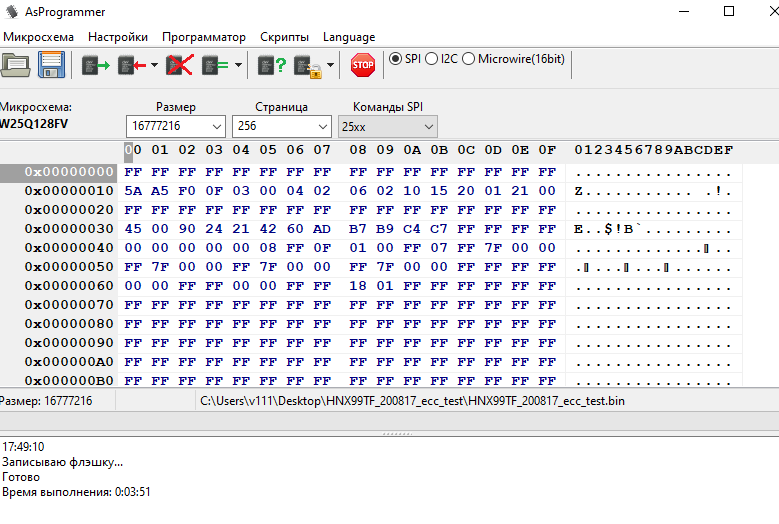Erase chip with the red X icon
The image size is (779, 524).
[179, 65]
